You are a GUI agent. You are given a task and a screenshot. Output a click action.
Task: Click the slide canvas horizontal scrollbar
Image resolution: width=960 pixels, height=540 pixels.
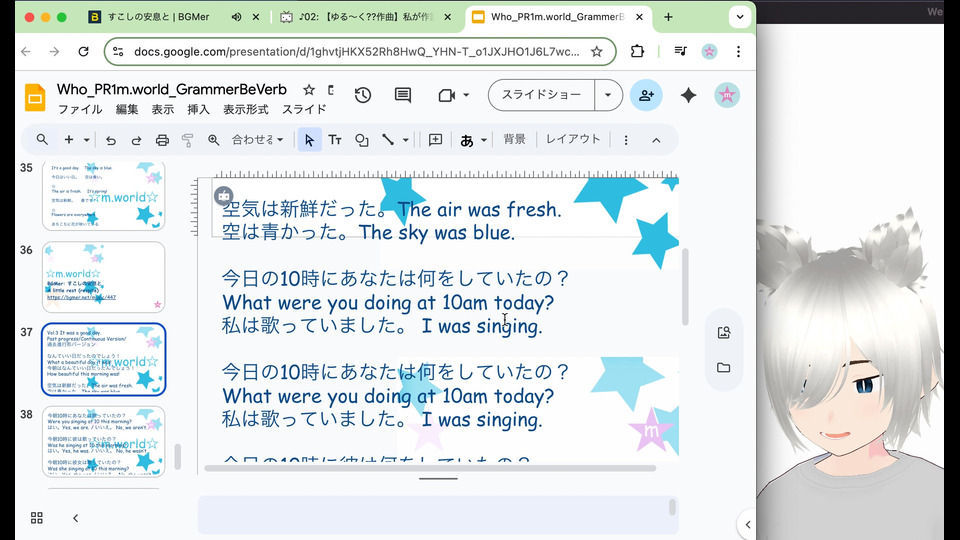pyautogui.click(x=430, y=468)
